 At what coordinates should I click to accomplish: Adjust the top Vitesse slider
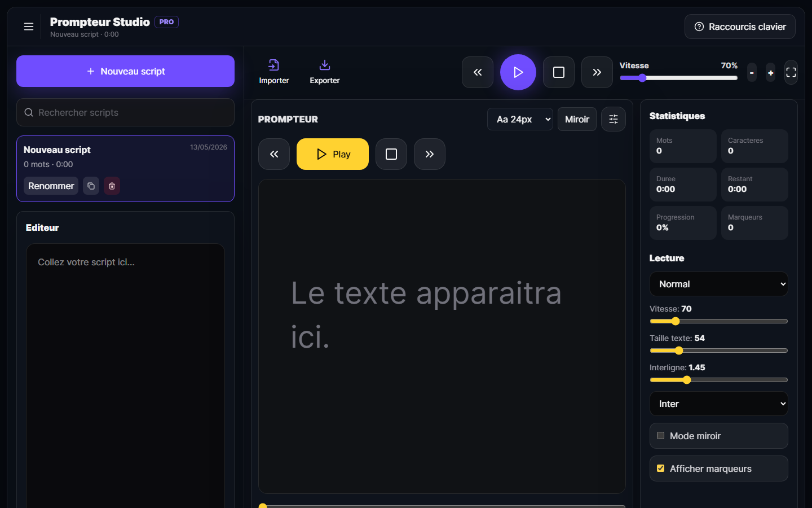point(678,78)
